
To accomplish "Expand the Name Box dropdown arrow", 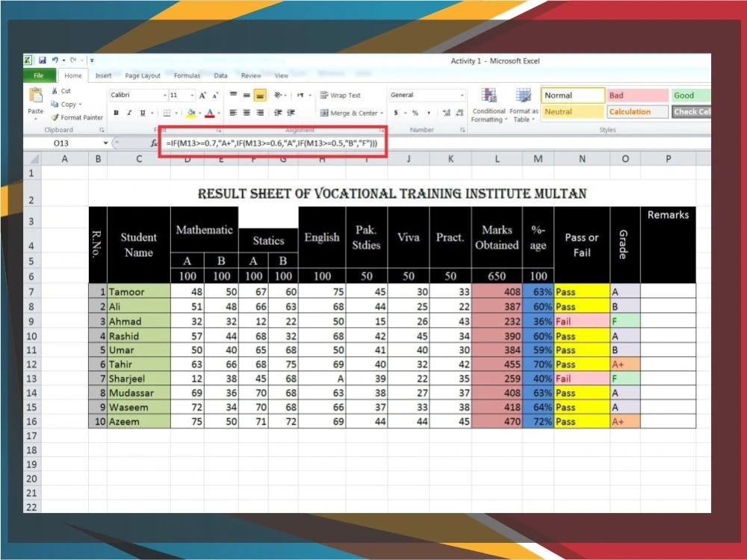I will pyautogui.click(x=105, y=143).
